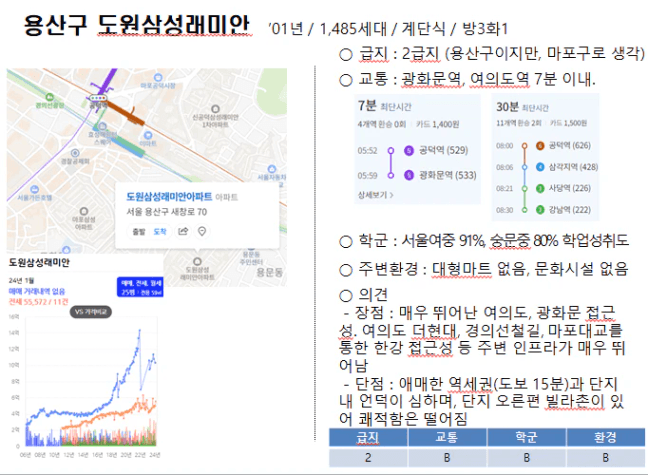The image size is (648, 475).
Task: Click the table cell with value 2
Action: 368,458
